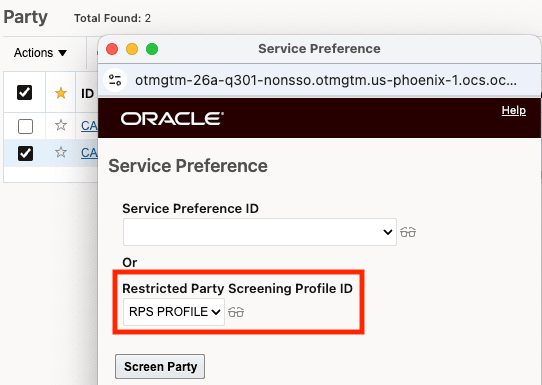The height and width of the screenshot is (385, 542).
Task: Open the CA link in the first row
Action: click(90, 126)
